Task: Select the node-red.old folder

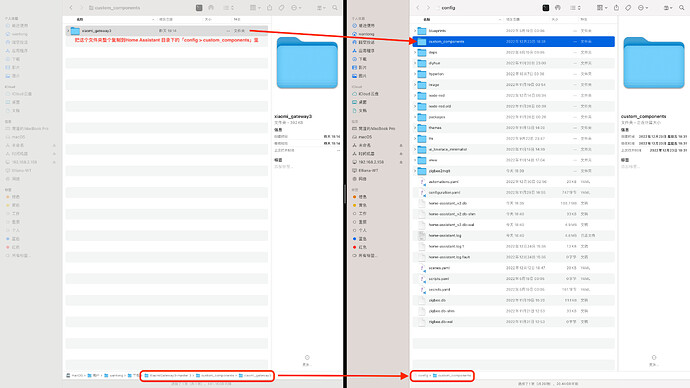Action: [514, 106]
